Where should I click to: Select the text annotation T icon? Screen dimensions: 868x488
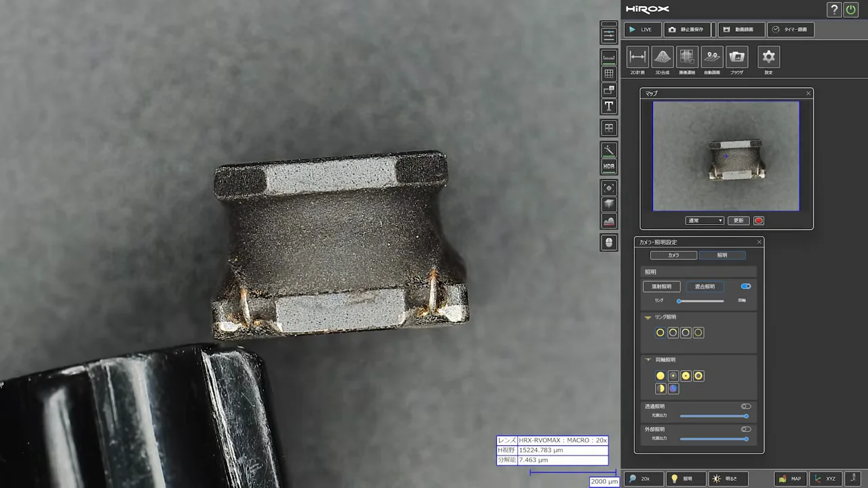point(609,106)
